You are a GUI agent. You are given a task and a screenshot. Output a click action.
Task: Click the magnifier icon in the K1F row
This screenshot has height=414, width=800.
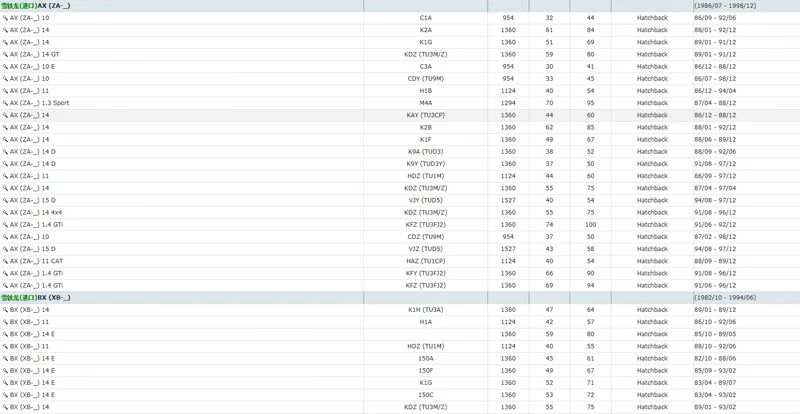coord(5,139)
